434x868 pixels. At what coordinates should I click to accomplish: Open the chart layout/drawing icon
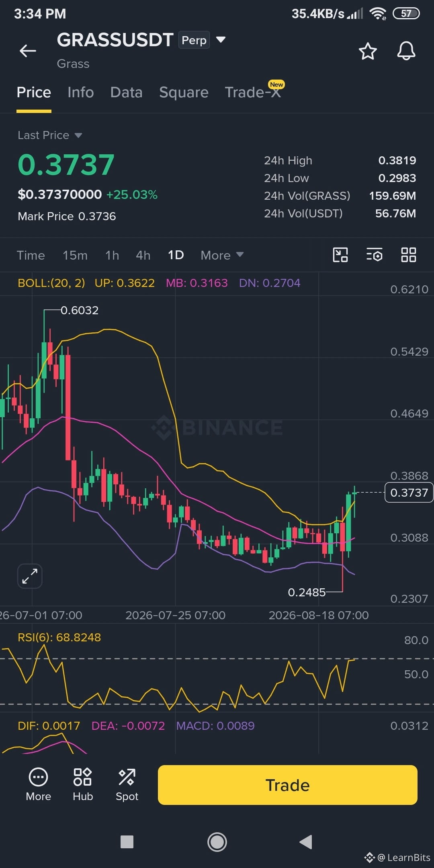(x=340, y=255)
